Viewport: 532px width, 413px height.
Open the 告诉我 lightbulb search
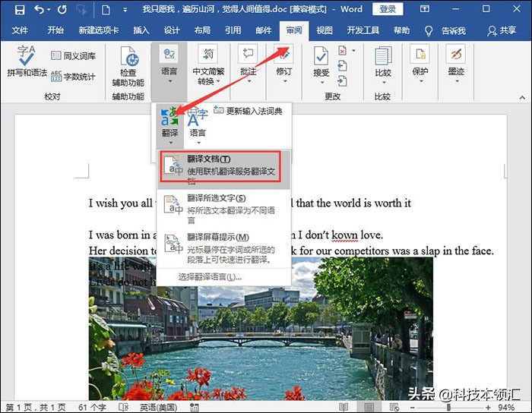coord(445,31)
